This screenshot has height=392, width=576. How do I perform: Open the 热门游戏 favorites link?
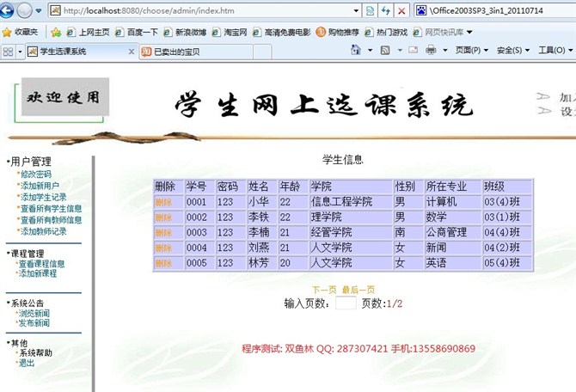click(386, 33)
